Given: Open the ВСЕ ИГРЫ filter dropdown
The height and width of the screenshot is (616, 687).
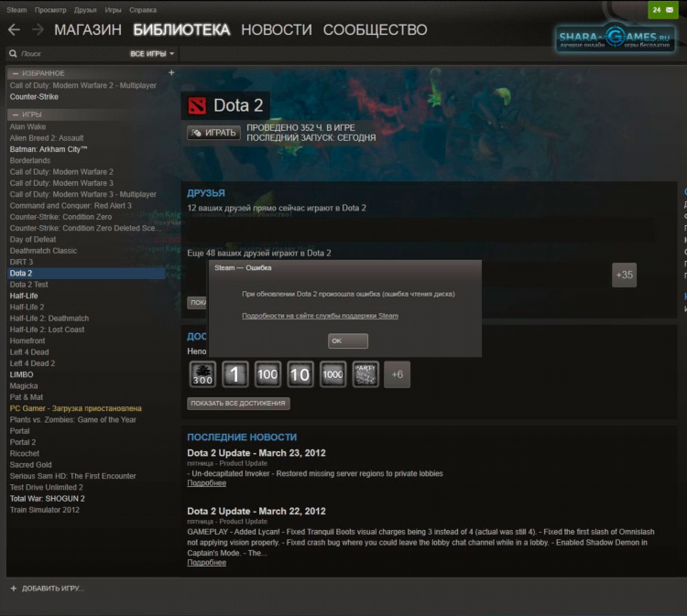Looking at the screenshot, I should click(x=152, y=54).
